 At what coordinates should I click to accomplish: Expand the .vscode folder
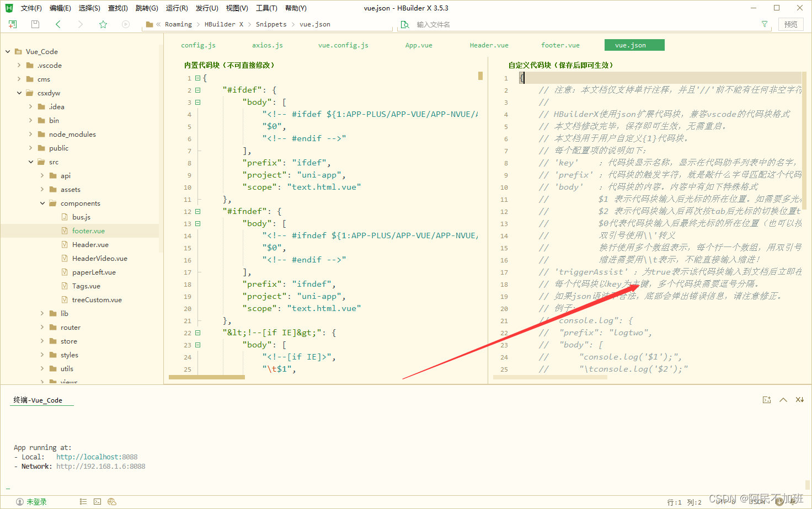coord(19,65)
